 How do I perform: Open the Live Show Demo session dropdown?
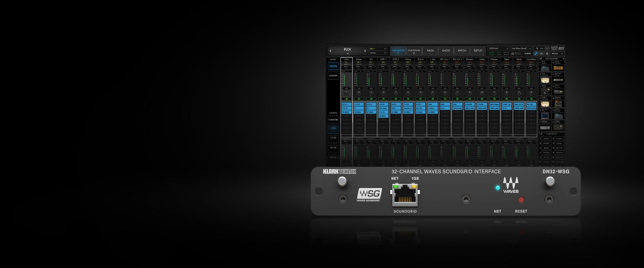[x=521, y=48]
